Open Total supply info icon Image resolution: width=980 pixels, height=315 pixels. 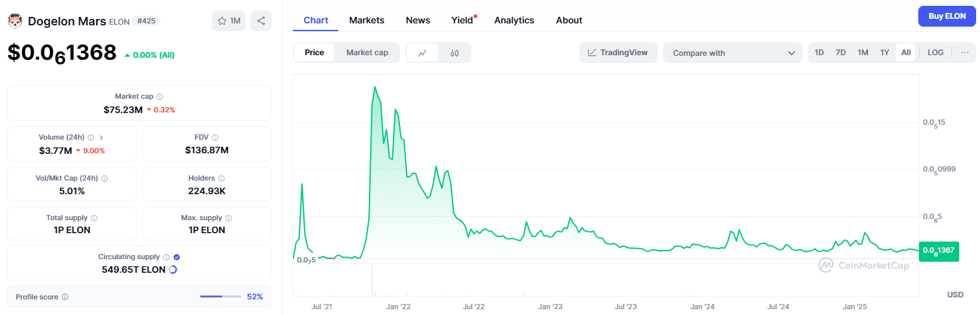(94, 218)
